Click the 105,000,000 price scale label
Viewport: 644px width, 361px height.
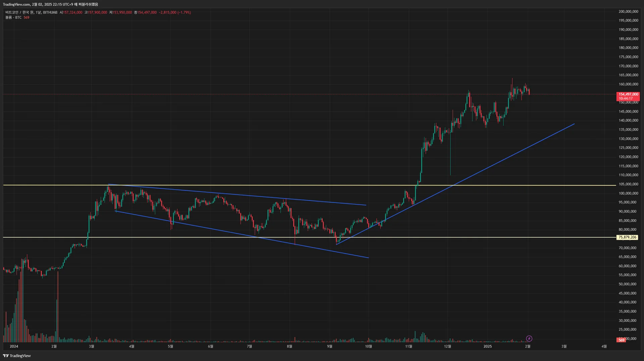(x=628, y=184)
